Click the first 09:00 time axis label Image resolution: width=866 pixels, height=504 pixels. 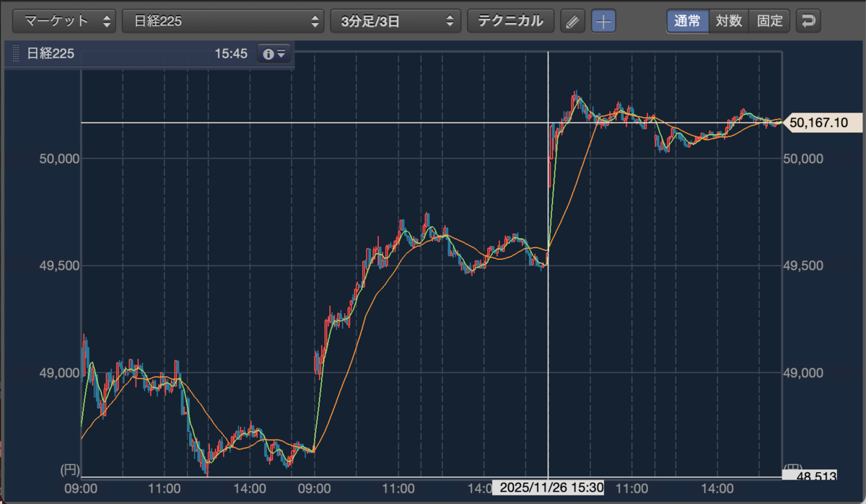pyautogui.click(x=81, y=488)
